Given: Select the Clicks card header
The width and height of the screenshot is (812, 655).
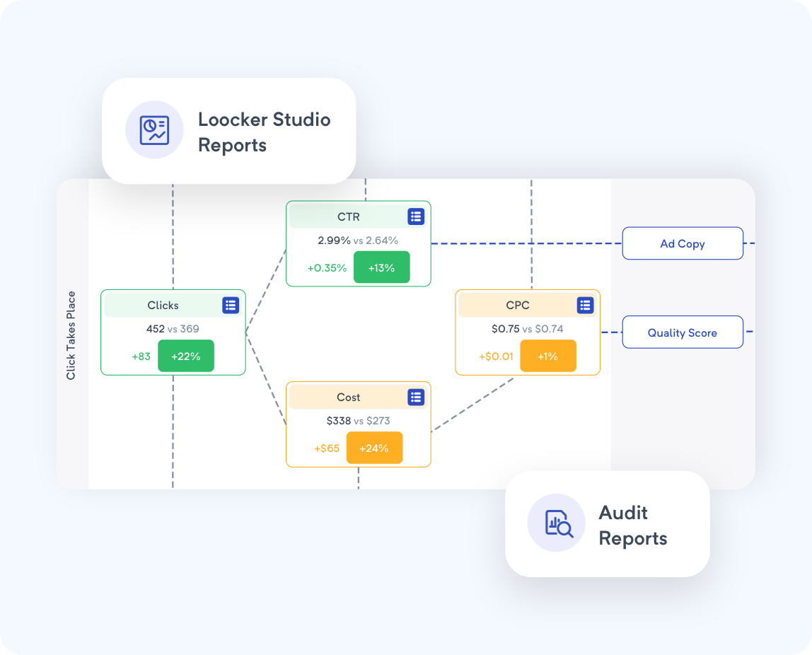Looking at the screenshot, I should [163, 305].
